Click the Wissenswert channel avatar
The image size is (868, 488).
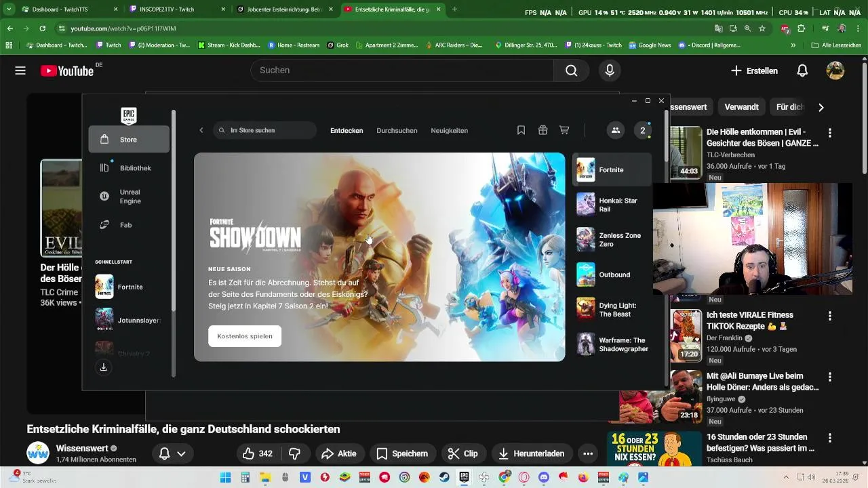pyautogui.click(x=38, y=453)
